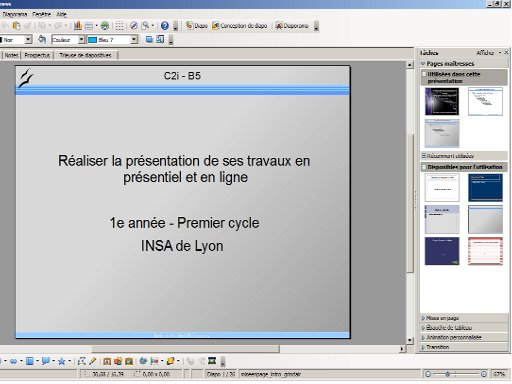Expand the Ébauche de tableau section
This screenshot has height=384, width=512.
[x=464, y=328]
